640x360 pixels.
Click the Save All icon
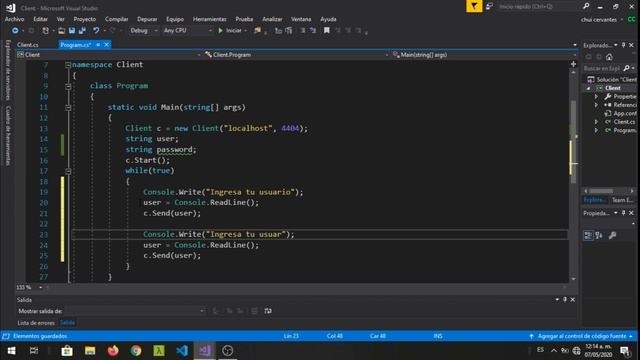(x=82, y=31)
